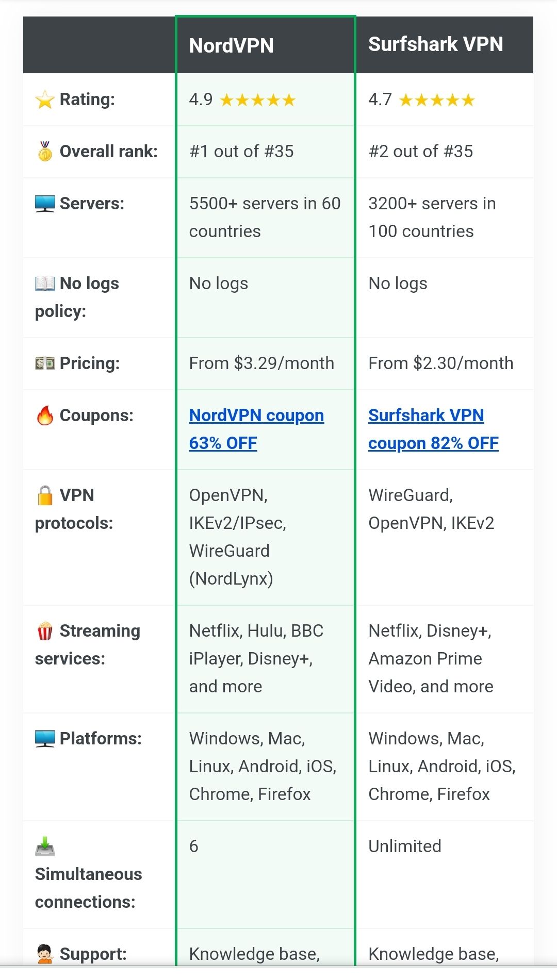Click the person icon beside Support
This screenshot has height=980, width=557.
[45, 954]
